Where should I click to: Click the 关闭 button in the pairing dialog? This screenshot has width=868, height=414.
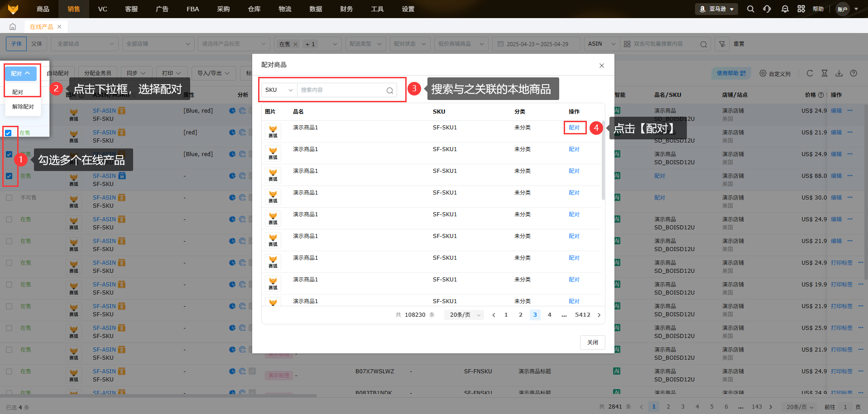coord(592,343)
